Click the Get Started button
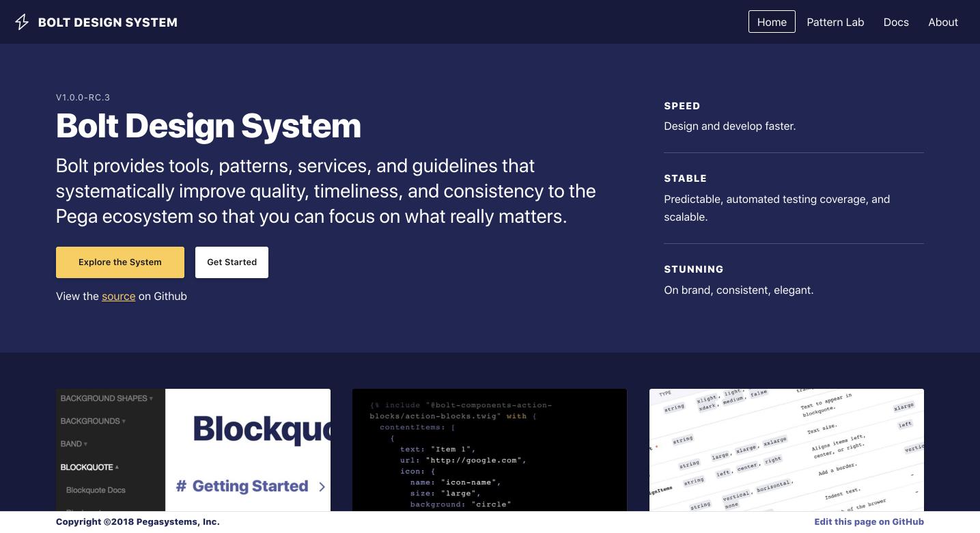Image resolution: width=980 pixels, height=533 pixels. tap(232, 262)
